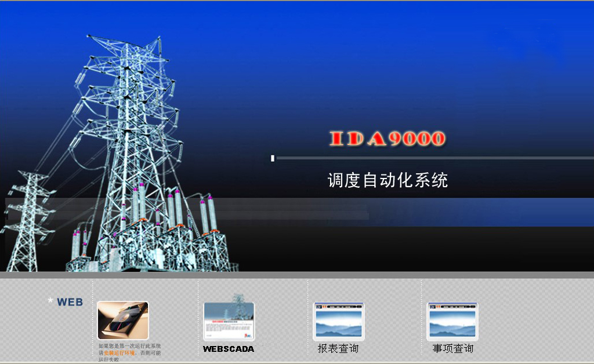Viewport: 594px width, 364px height.
Task: Click the first-run instruction text 如果您是第一次运行此系统
Action: (129, 346)
